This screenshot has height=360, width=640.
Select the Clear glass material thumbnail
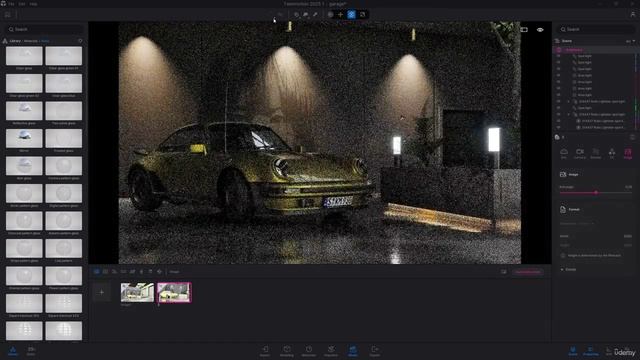pos(24,56)
